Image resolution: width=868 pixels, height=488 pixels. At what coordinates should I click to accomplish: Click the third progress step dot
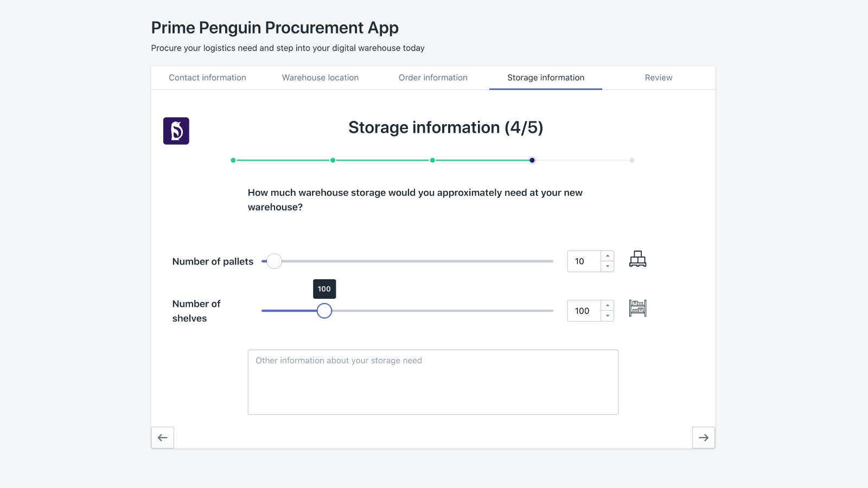(x=432, y=160)
